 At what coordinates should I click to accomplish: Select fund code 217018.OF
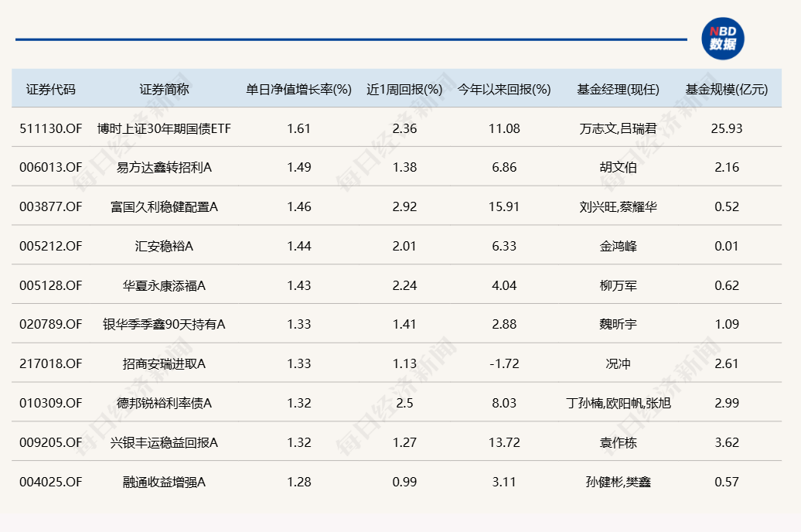(x=50, y=363)
